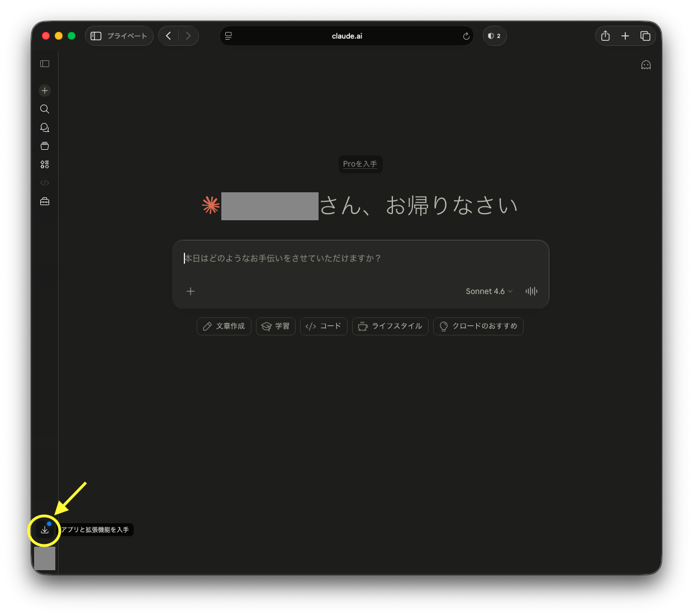Start voice mode with waveform icon

point(531,291)
